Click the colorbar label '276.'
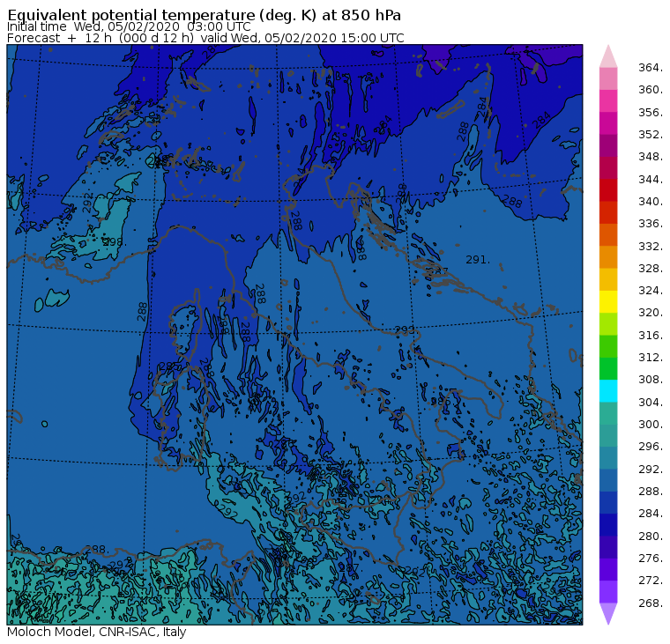The image size is (670, 644). (x=651, y=559)
